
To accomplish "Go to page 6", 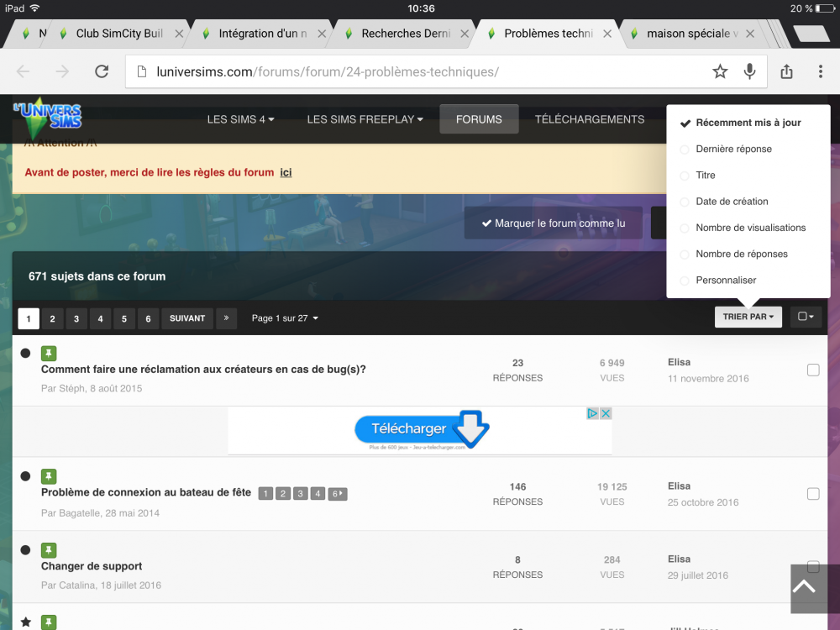I will pyautogui.click(x=148, y=318).
